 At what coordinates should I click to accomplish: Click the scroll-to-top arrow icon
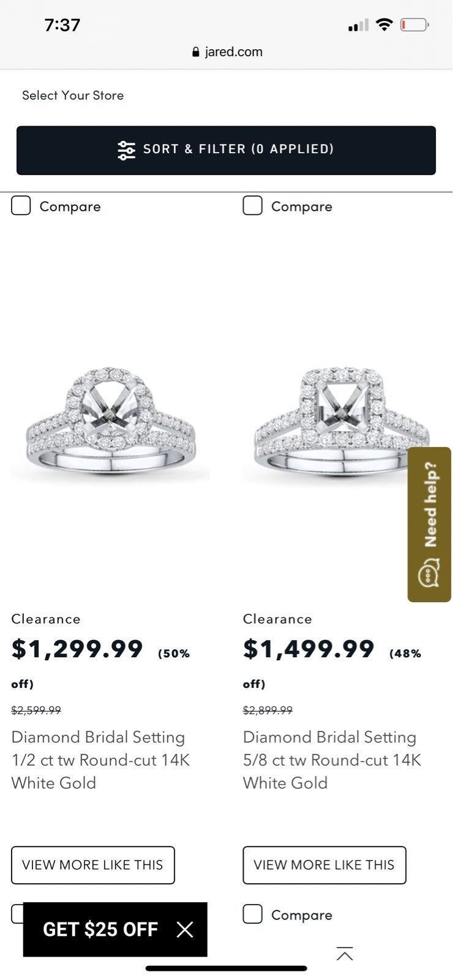pyautogui.click(x=345, y=954)
